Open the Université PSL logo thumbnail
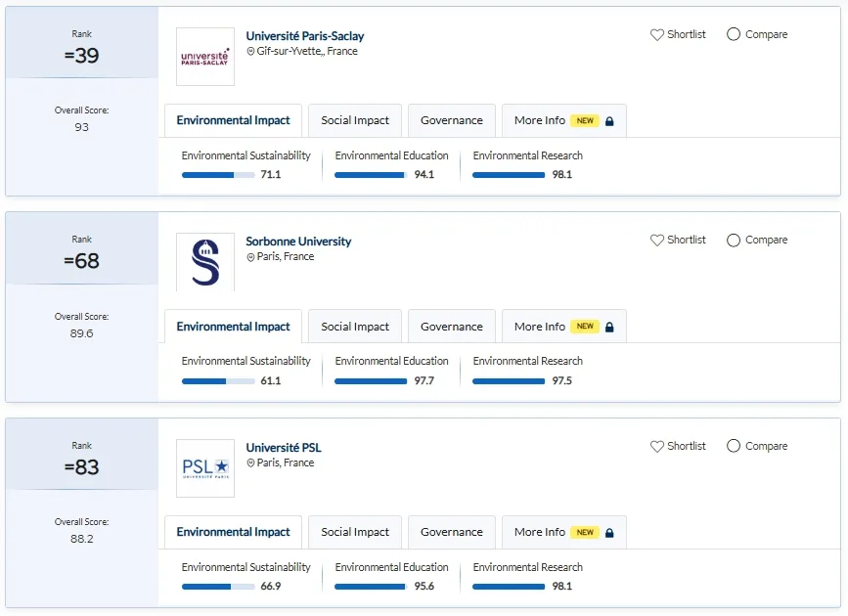The width and height of the screenshot is (848, 616). pos(205,468)
